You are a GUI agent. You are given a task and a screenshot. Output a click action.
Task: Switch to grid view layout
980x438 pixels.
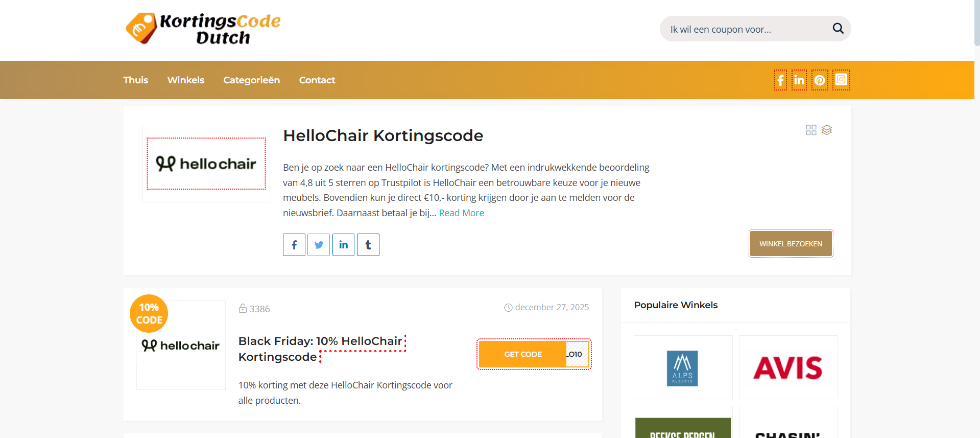[x=811, y=130]
